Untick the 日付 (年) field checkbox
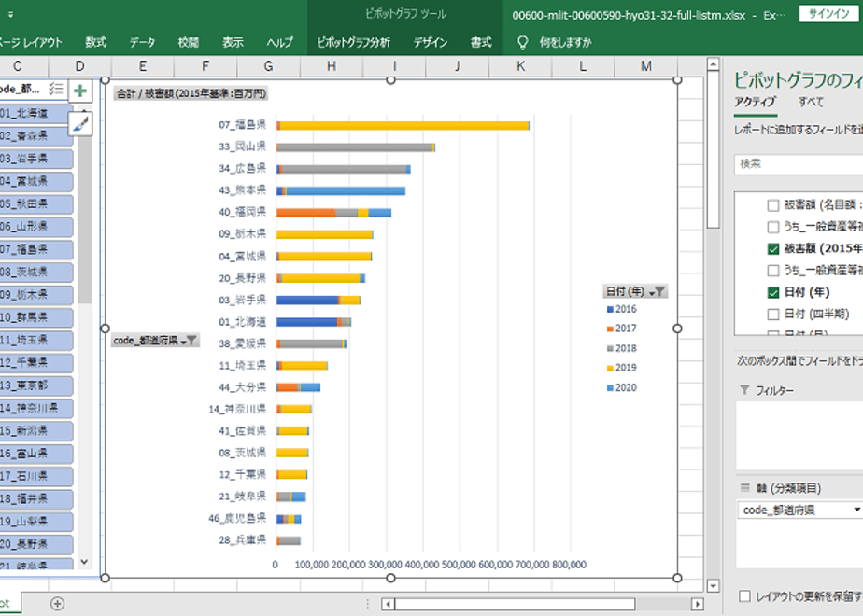 tap(772, 292)
